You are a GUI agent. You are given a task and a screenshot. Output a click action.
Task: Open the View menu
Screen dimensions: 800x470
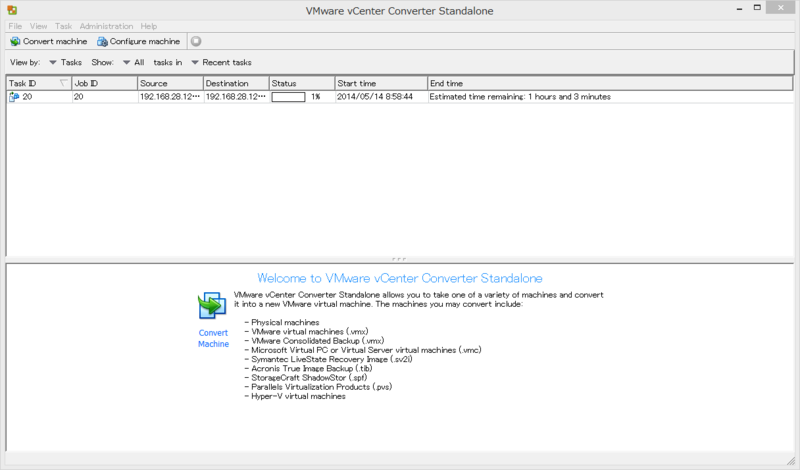pos(38,26)
